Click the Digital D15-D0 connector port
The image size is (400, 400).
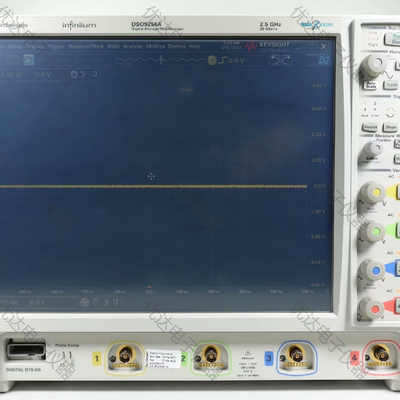click(x=26, y=349)
